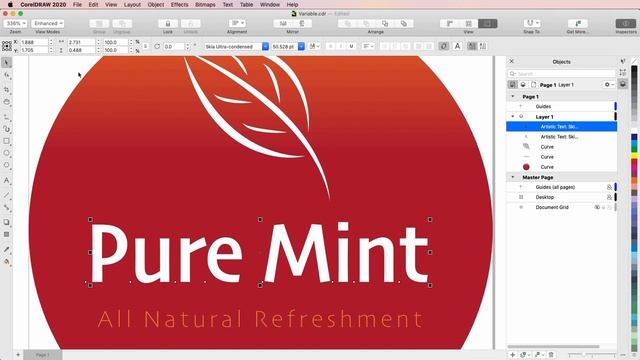Open the text properties 'A' icon
The image size is (640, 360).
pyautogui.click(x=457, y=46)
